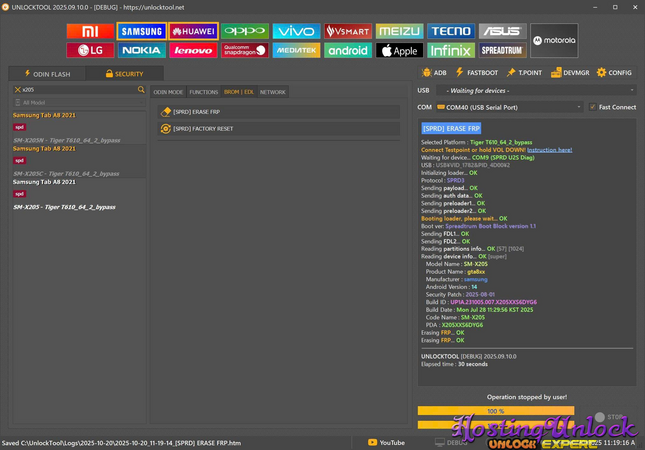Toggle the Fast Connect checkbox
The width and height of the screenshot is (645, 450).
coord(593,107)
